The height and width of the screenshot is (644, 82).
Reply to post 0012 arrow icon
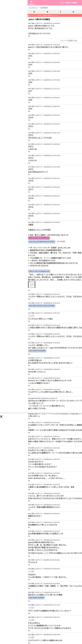[x=29, y=140]
